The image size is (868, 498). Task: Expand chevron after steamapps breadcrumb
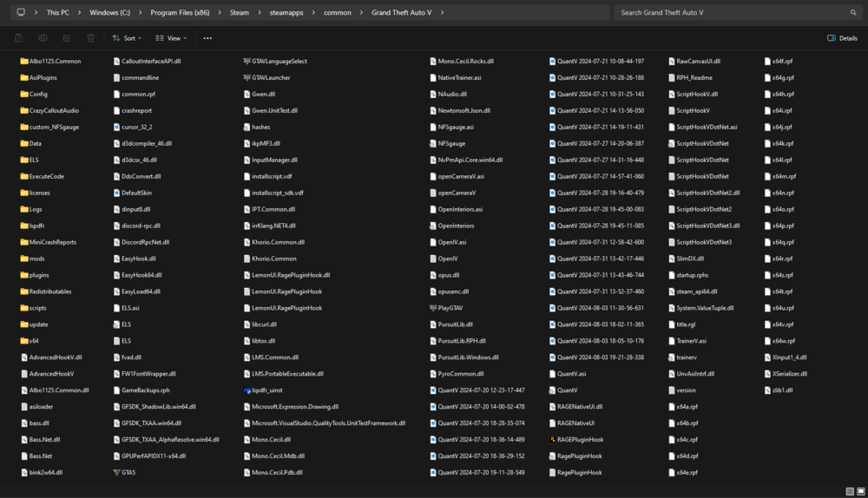[x=313, y=12]
